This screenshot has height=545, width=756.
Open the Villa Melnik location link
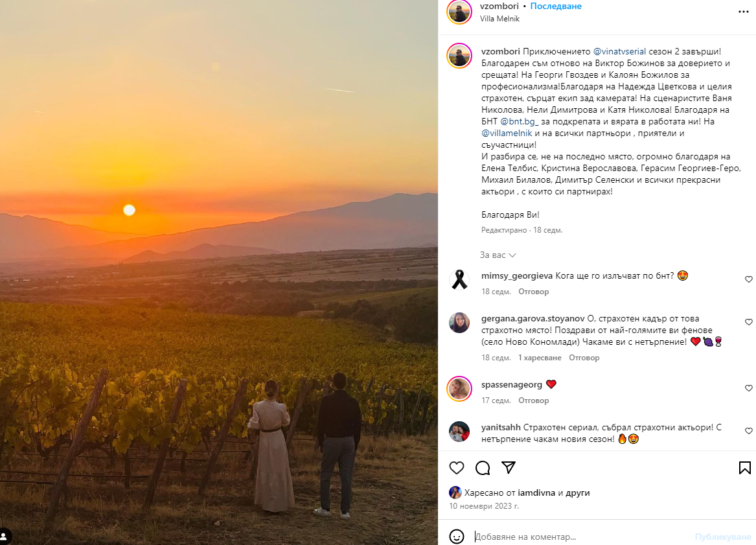pos(499,19)
